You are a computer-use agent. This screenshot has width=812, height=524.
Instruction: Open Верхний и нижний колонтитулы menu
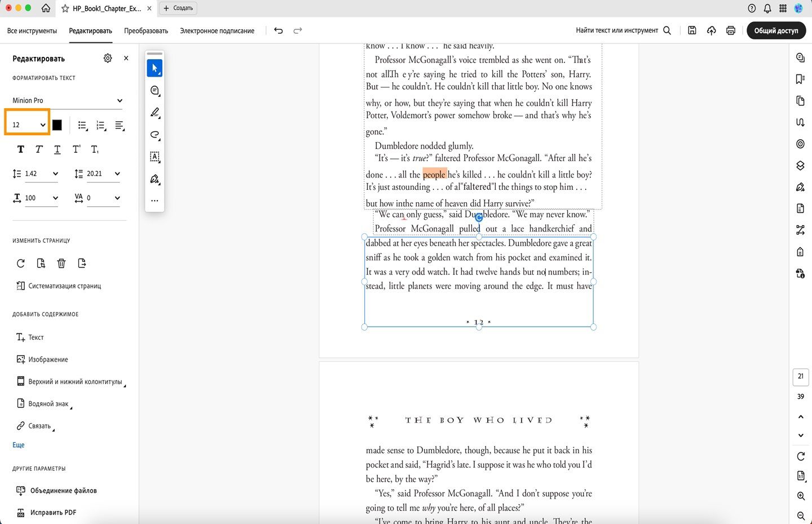click(x=70, y=381)
